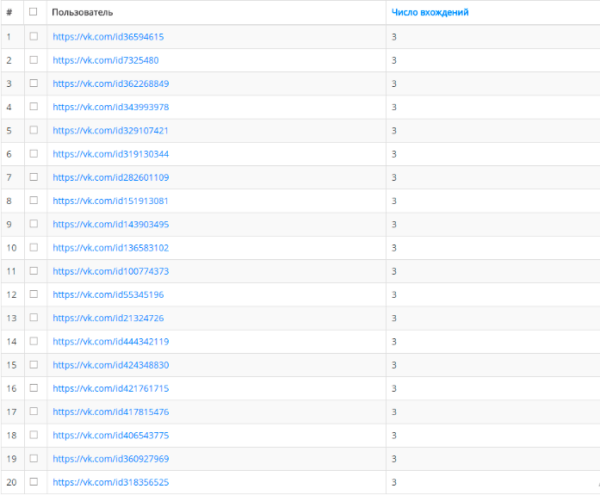Mark the checkbox in row 20
Viewport: 600px width, 495px height.
[34, 482]
